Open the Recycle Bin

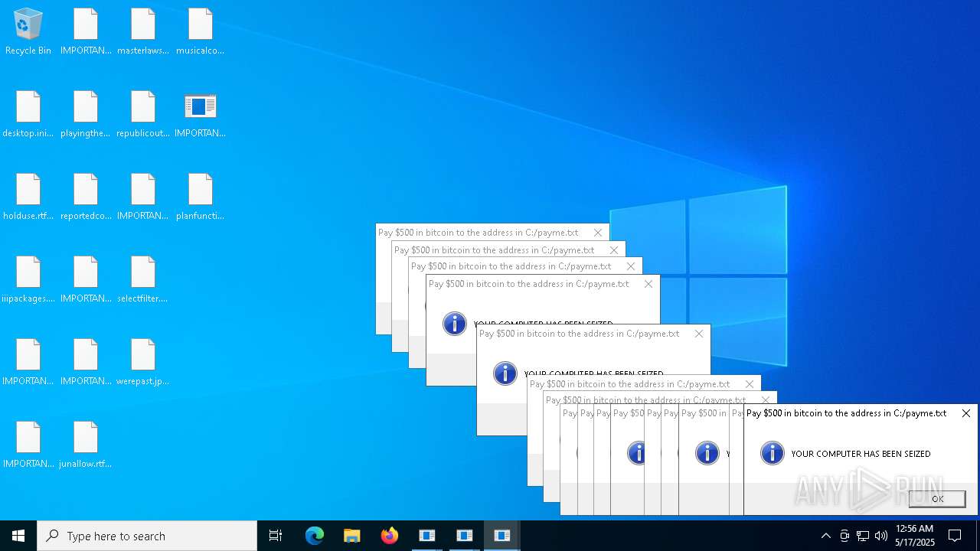[28, 32]
